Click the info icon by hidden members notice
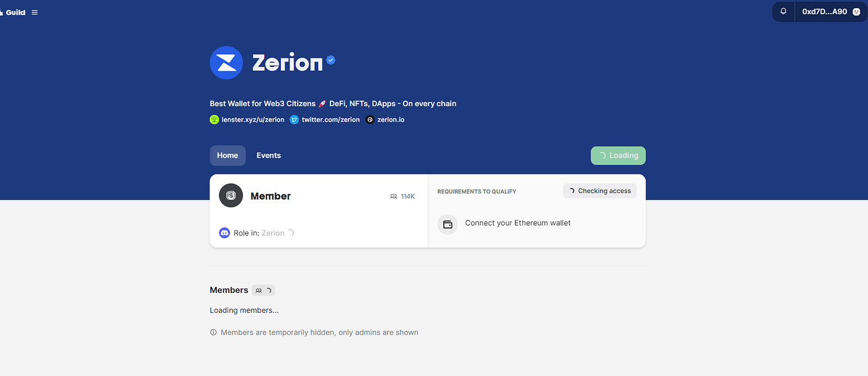This screenshot has height=376, width=868. (214, 333)
